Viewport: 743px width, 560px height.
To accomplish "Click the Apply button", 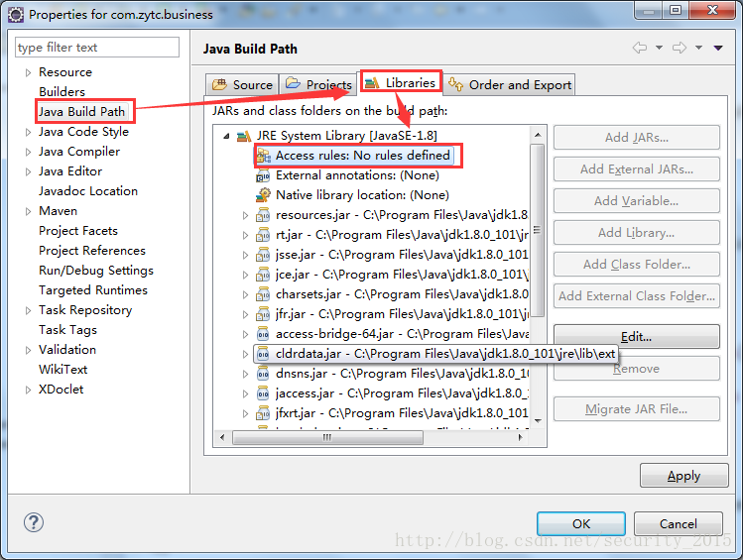I will [683, 476].
